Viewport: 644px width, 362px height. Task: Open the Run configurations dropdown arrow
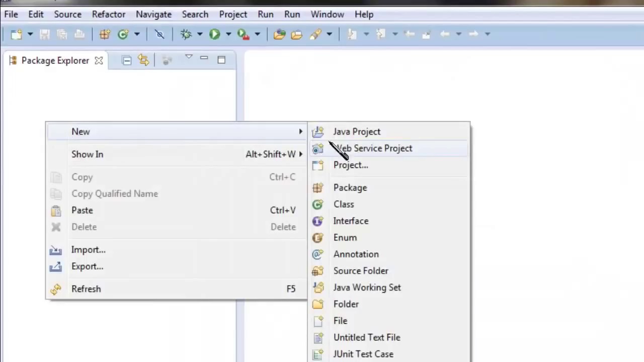click(228, 34)
